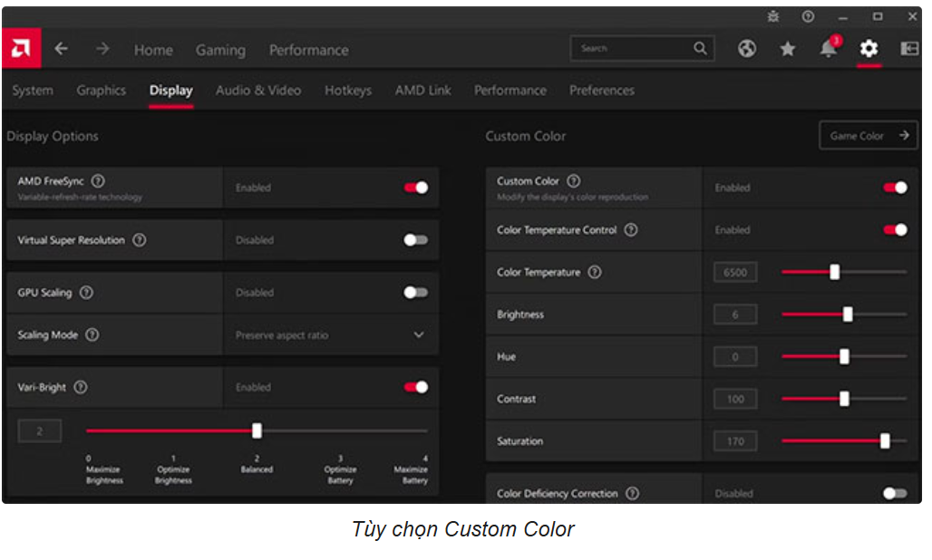Enable Virtual Super Resolution toggle
932x560 pixels.
point(415,240)
